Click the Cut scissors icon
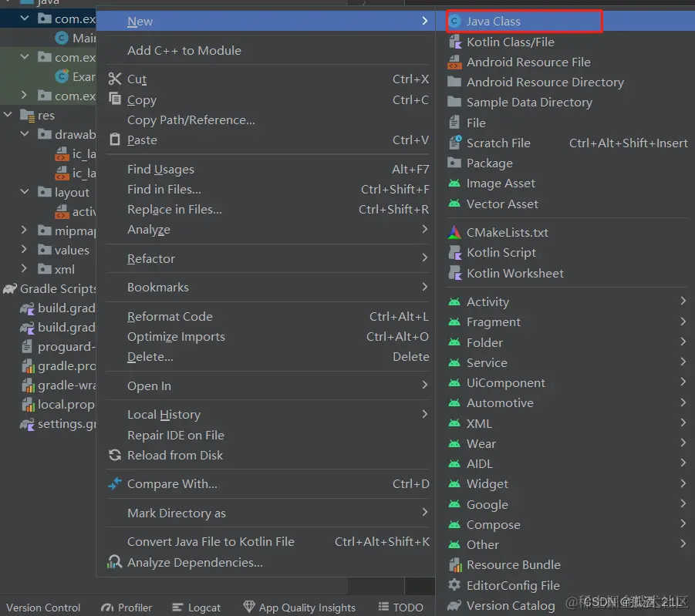695x616 pixels. pos(115,79)
